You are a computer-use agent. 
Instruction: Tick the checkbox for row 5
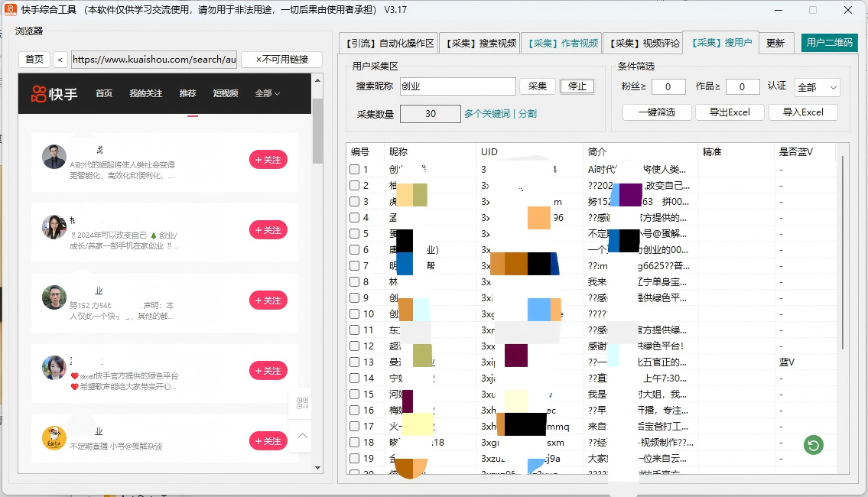354,233
